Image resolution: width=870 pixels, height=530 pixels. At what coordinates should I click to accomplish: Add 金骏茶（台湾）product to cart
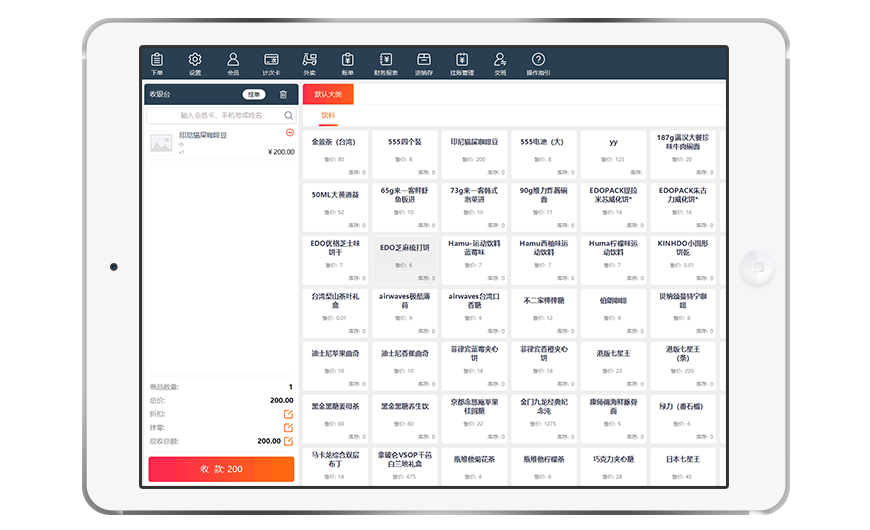(335, 150)
